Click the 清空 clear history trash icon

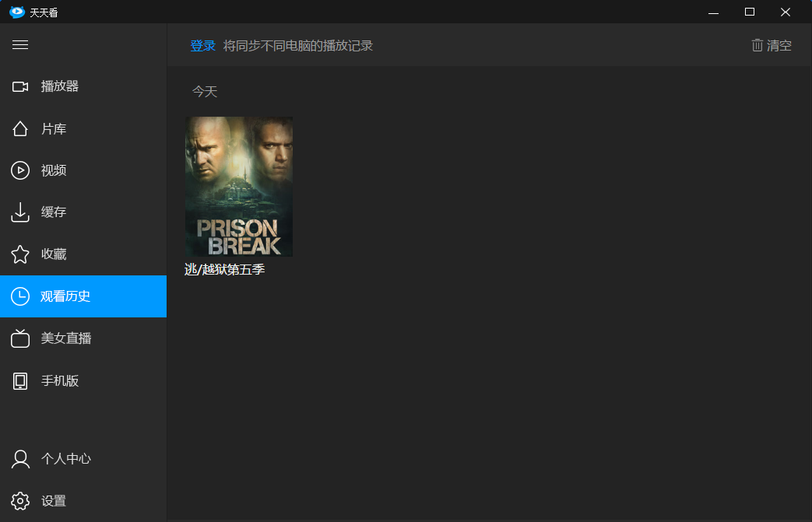point(757,45)
